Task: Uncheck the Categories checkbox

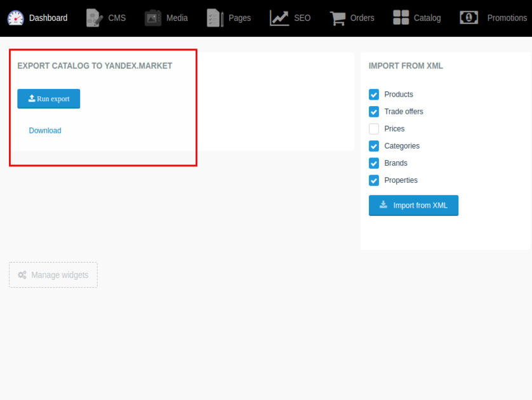Action: [374, 146]
